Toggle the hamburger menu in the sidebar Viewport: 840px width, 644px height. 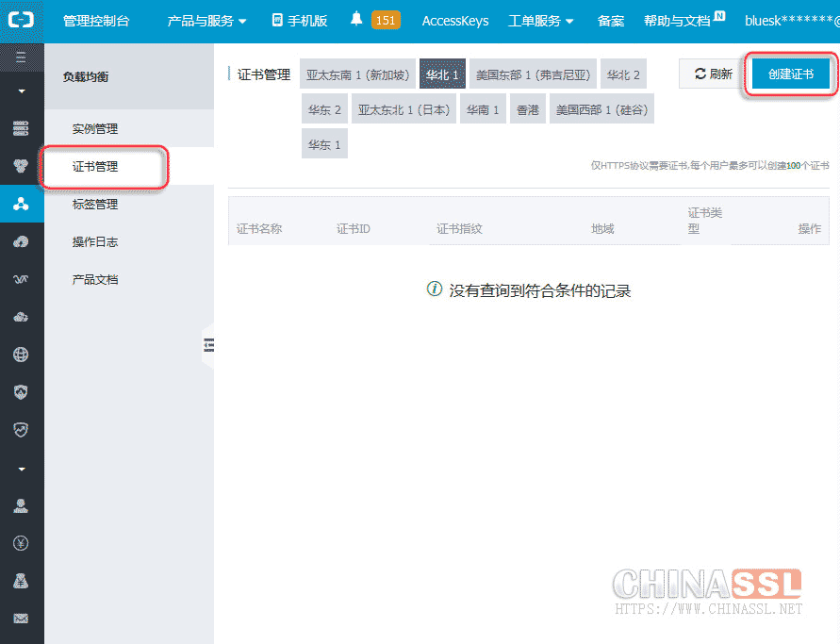click(22, 58)
